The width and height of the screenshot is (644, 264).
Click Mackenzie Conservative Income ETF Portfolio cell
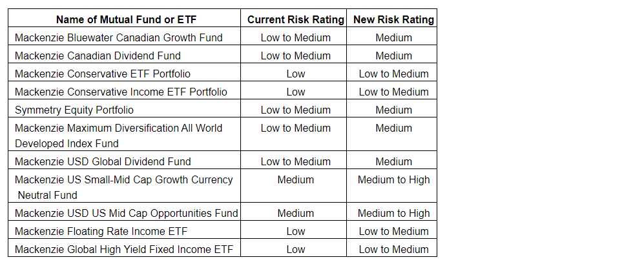(121, 92)
